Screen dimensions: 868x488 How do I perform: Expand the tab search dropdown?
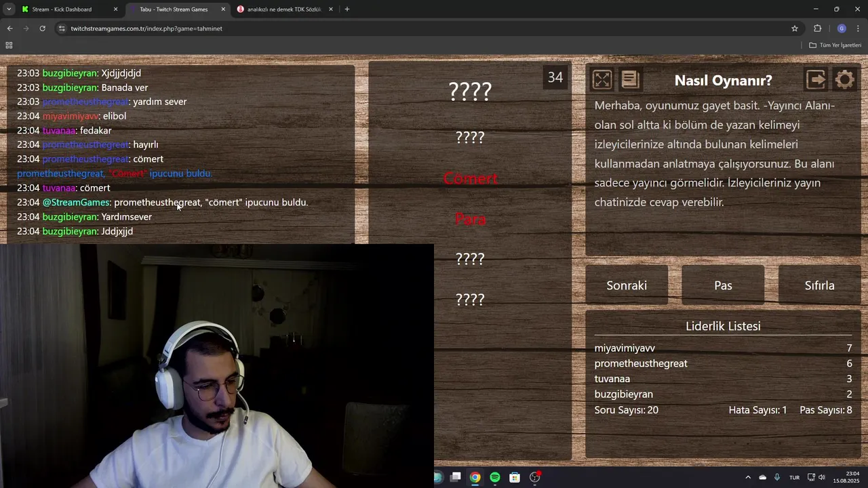click(x=9, y=9)
